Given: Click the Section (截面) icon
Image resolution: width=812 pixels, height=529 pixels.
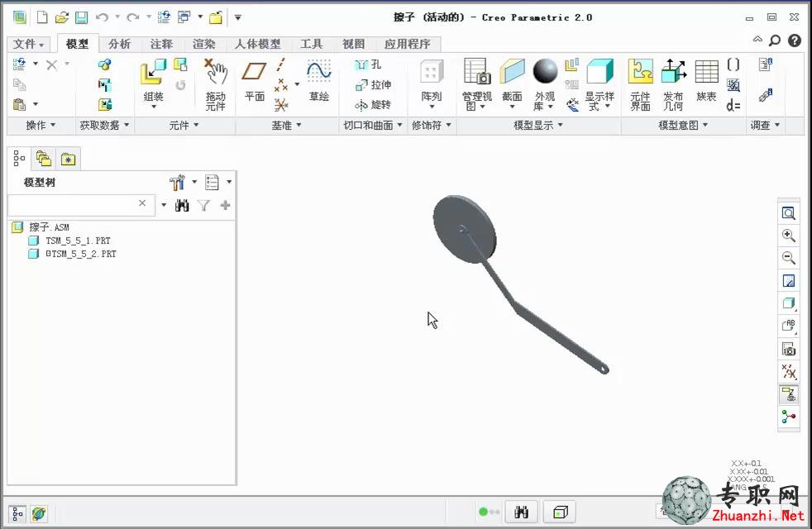Looking at the screenshot, I should [512, 71].
